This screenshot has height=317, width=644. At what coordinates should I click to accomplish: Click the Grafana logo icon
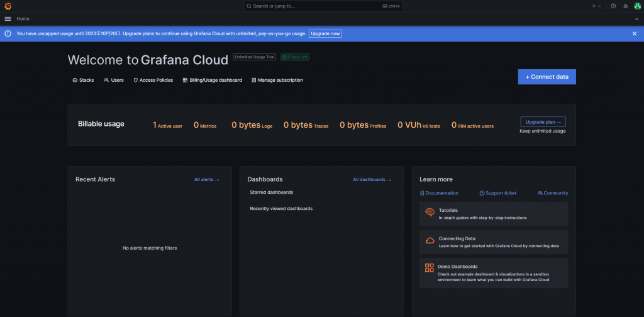coord(8,6)
